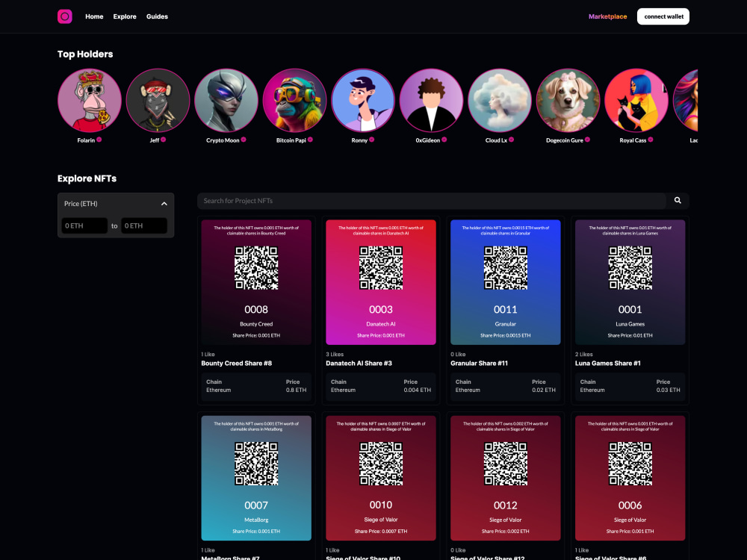Open the Home navigation item

[94, 16]
